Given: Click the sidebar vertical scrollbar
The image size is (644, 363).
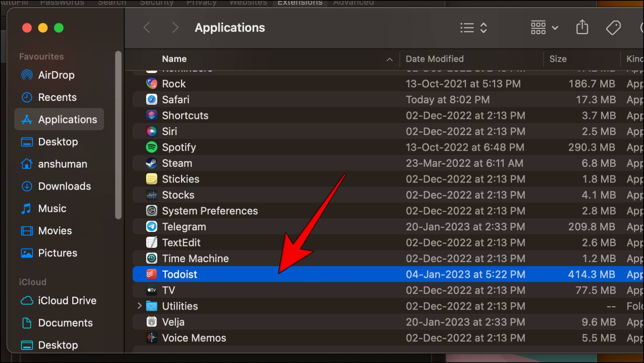Looking at the screenshot, I should 118,135.
